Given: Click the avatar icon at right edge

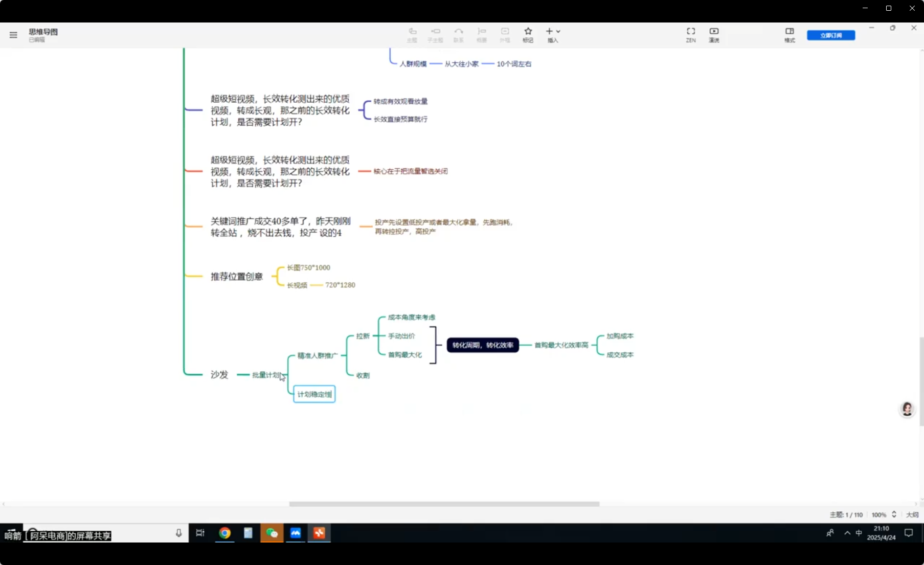Looking at the screenshot, I should coord(907,409).
